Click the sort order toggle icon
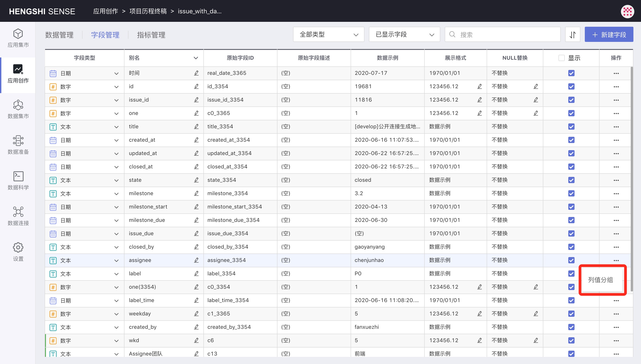The height and width of the screenshot is (364, 641). pos(573,35)
